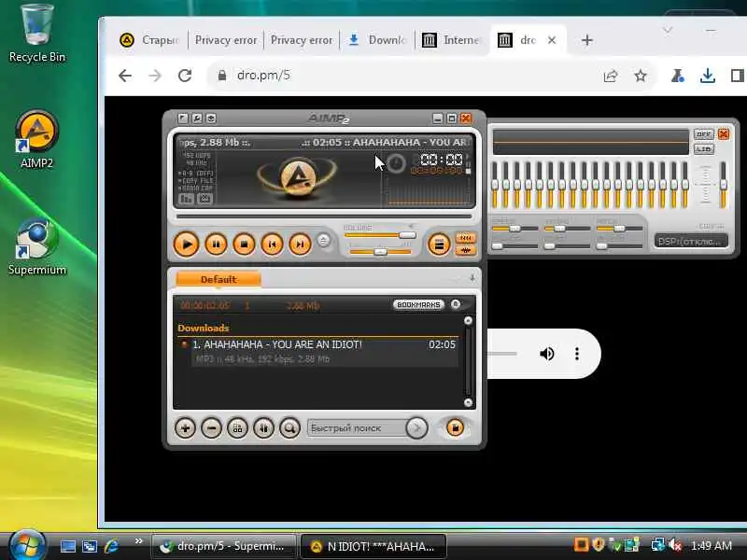Close the equalizer panel
Image resolution: width=747 pixels, height=560 pixels.
coord(724,133)
